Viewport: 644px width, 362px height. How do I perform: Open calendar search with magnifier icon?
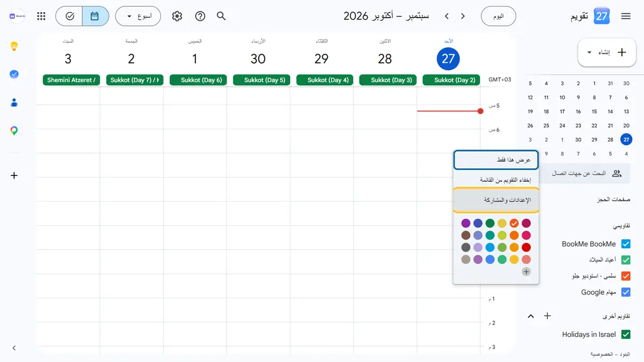click(x=221, y=16)
